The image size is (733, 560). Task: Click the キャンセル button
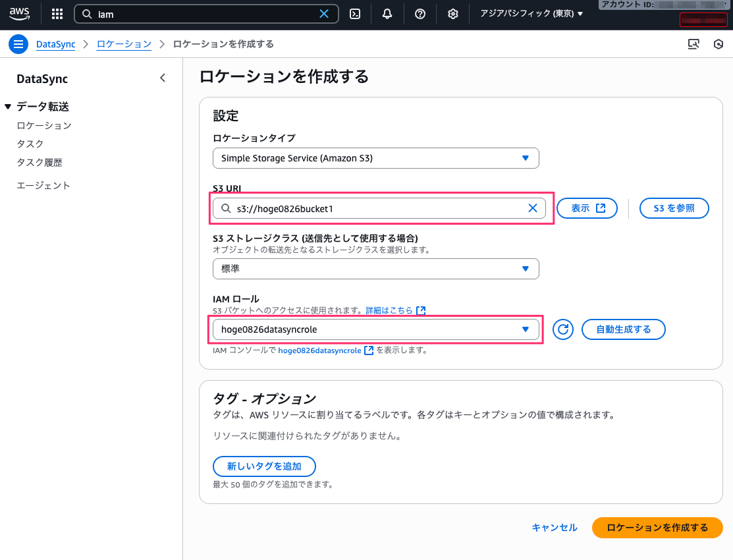[x=555, y=527]
